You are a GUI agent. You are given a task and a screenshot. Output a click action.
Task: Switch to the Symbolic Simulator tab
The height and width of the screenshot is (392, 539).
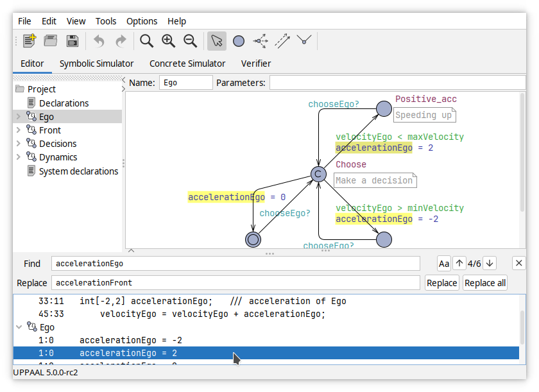tap(97, 64)
